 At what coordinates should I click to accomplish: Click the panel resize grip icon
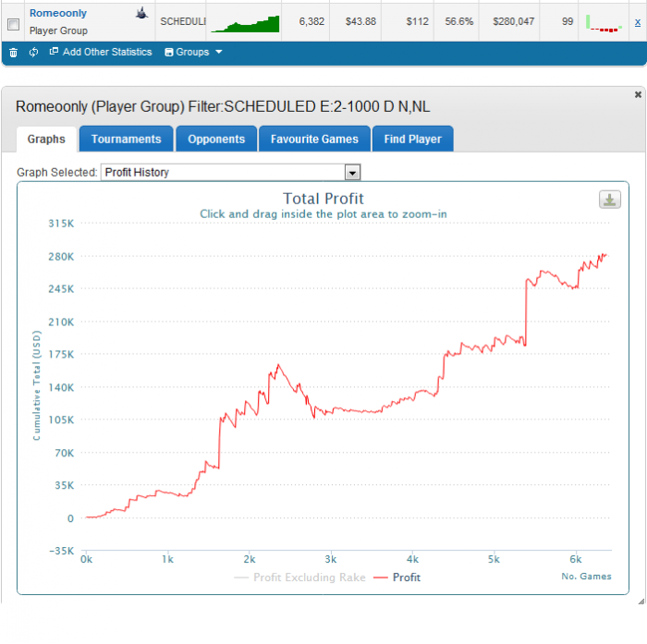tap(641, 601)
